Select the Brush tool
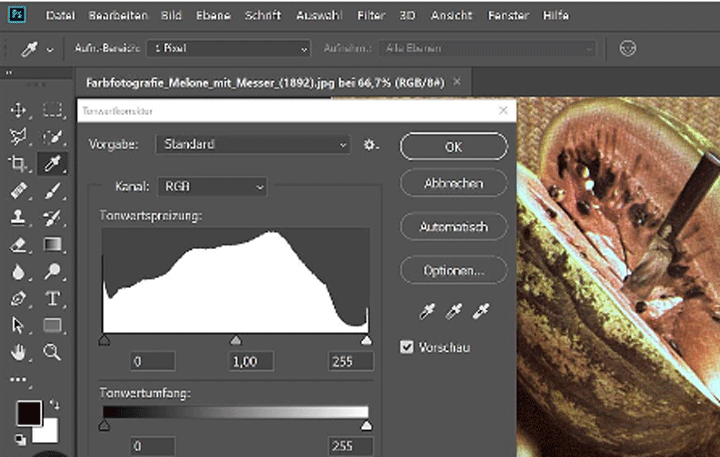 [x=52, y=191]
